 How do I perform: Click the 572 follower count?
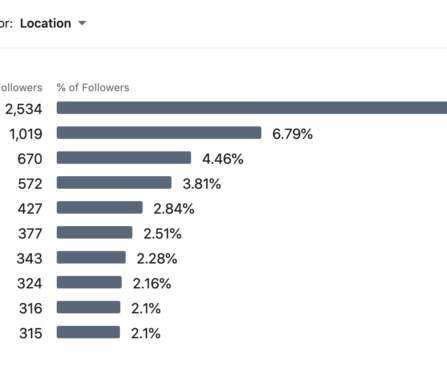[x=30, y=184]
